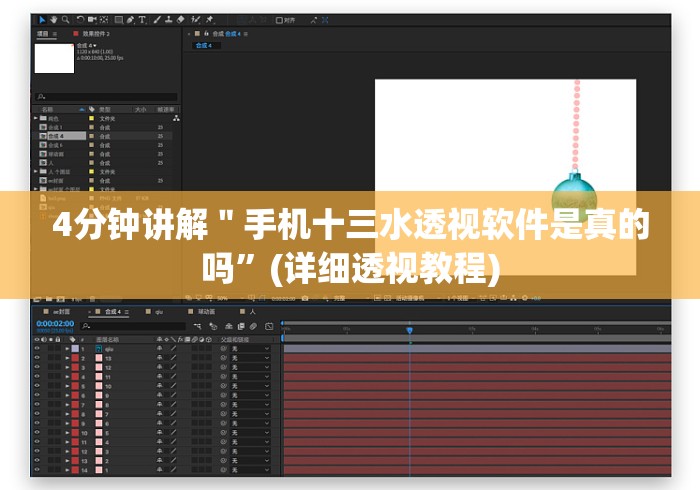
Task: Expand the qiu layer properties
Action: tap(67, 349)
